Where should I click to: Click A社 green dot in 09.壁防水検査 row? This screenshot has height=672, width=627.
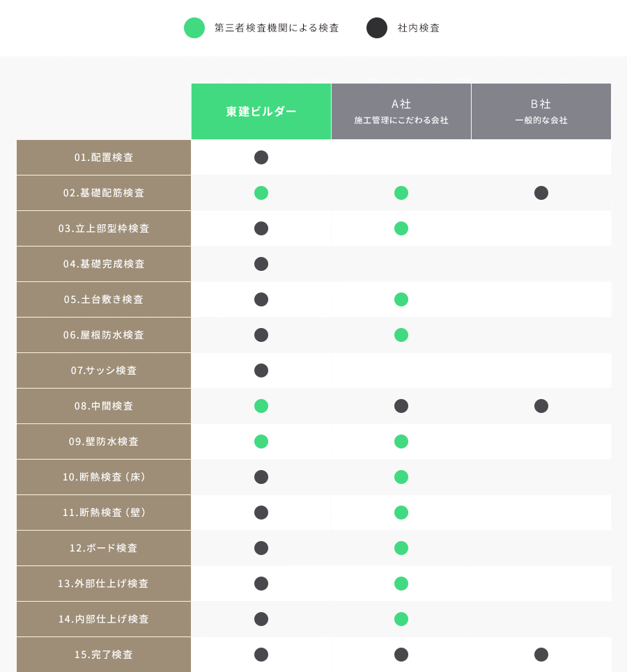pos(401,442)
